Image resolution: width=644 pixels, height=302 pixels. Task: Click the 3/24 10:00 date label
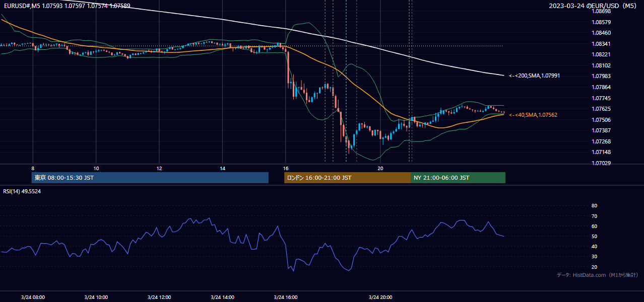[x=96, y=297]
